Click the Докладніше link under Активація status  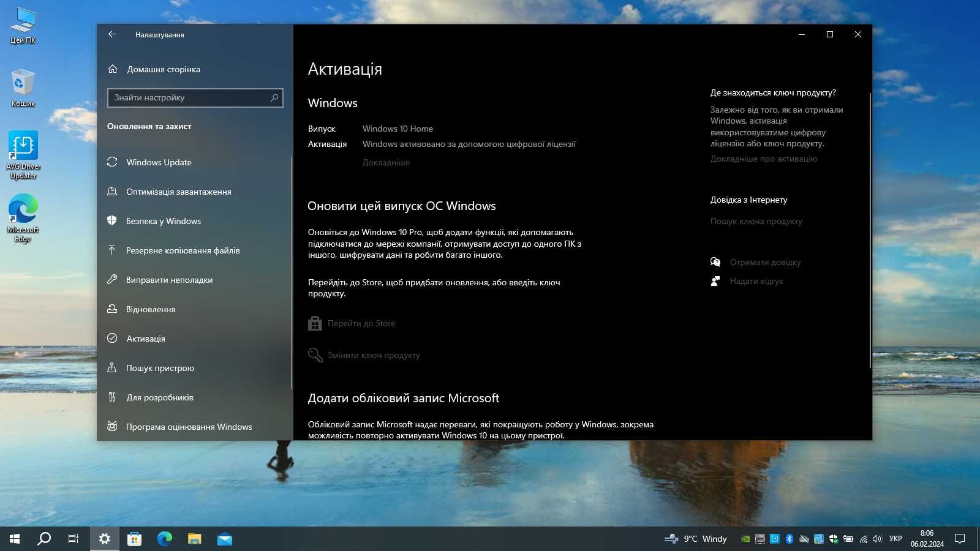point(386,162)
